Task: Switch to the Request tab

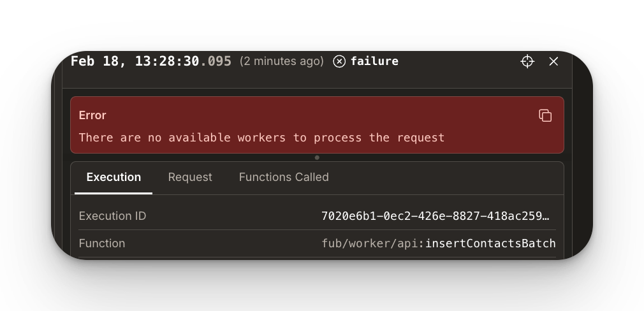Action: point(190,177)
